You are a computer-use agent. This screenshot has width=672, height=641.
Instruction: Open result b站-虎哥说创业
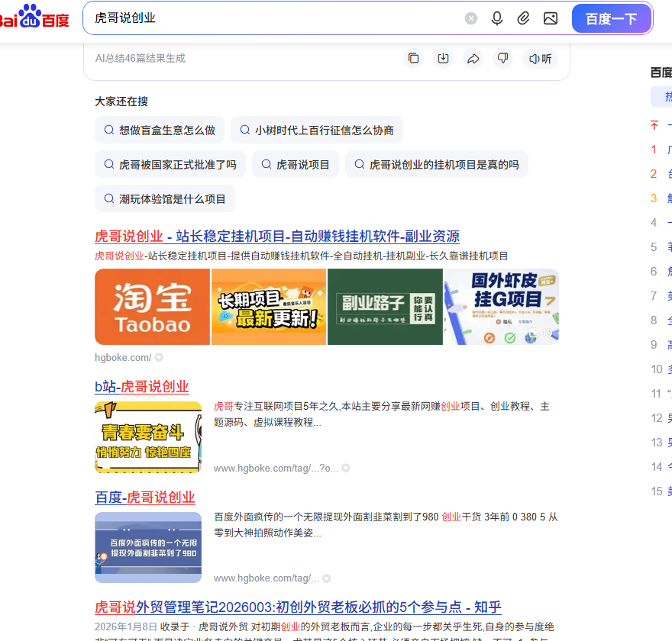[142, 386]
